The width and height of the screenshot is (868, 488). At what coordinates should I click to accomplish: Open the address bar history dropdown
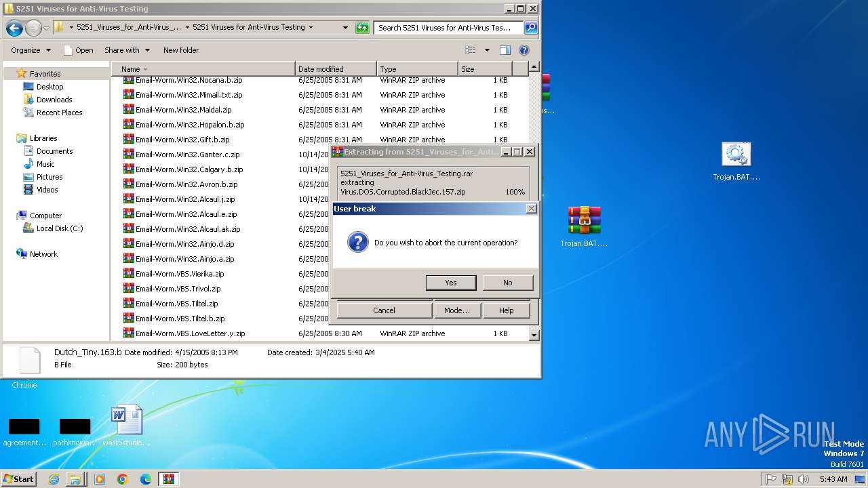[345, 28]
